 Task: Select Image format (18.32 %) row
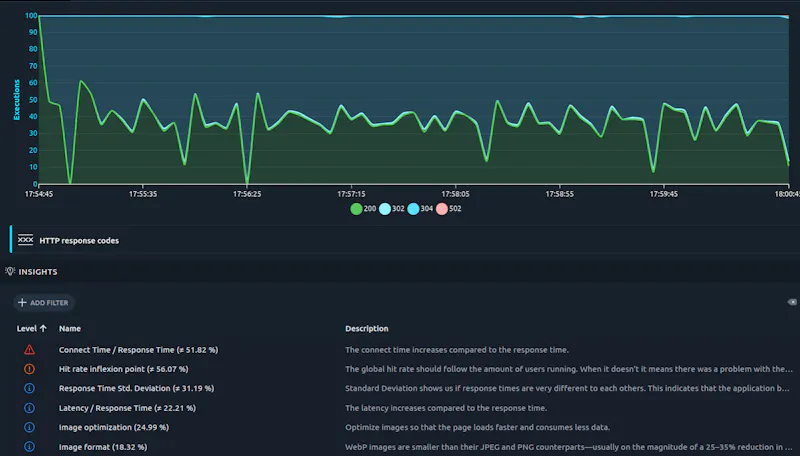pyautogui.click(x=103, y=447)
